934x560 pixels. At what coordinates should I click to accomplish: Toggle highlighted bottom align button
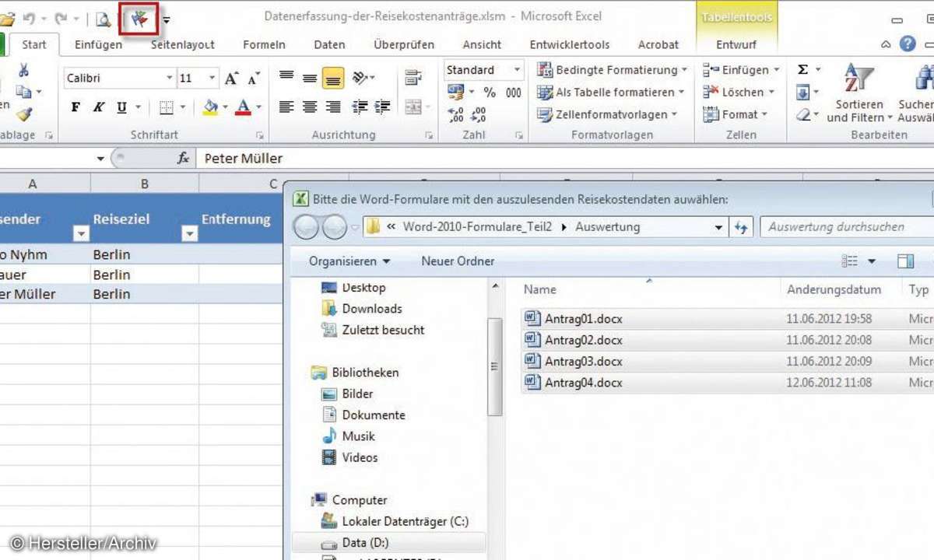333,78
